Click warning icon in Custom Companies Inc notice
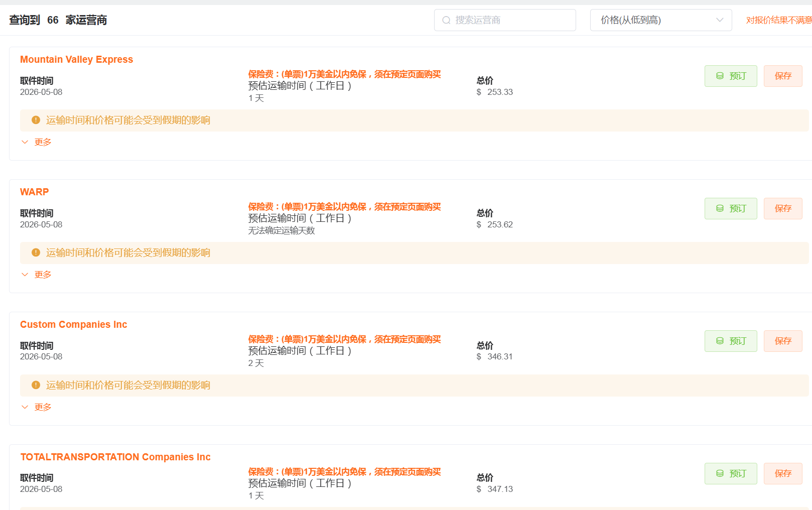The image size is (812, 510). (36, 385)
